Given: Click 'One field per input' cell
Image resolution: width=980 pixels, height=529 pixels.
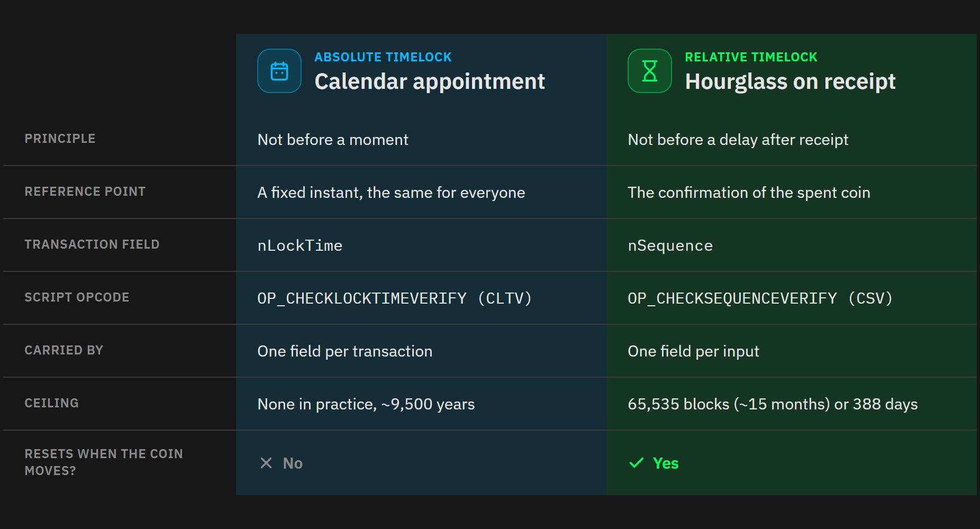Looking at the screenshot, I should pos(694,351).
